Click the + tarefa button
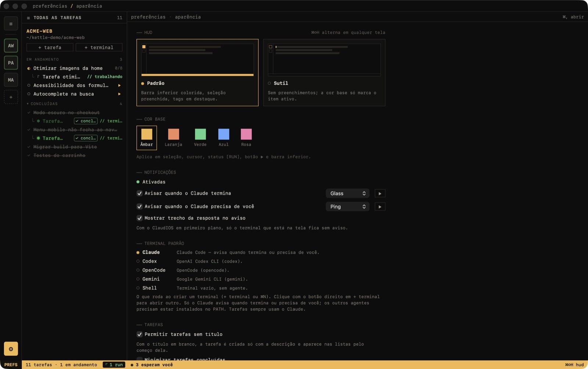The width and height of the screenshot is (588, 369). [50, 47]
